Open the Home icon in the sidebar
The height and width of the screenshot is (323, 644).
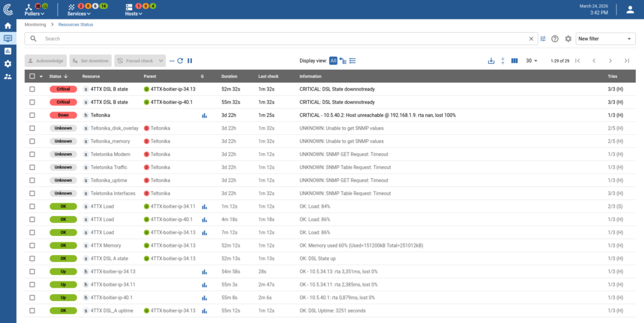(8, 26)
